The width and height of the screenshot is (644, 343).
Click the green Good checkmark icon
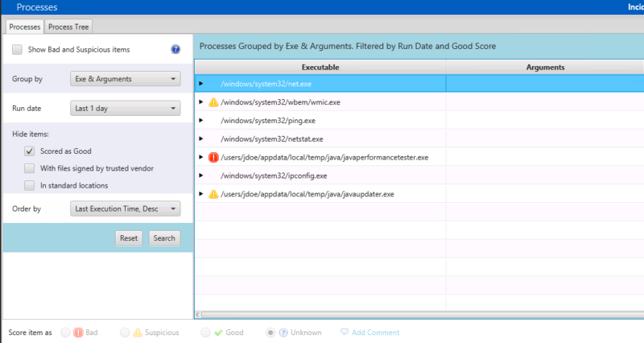218,333
